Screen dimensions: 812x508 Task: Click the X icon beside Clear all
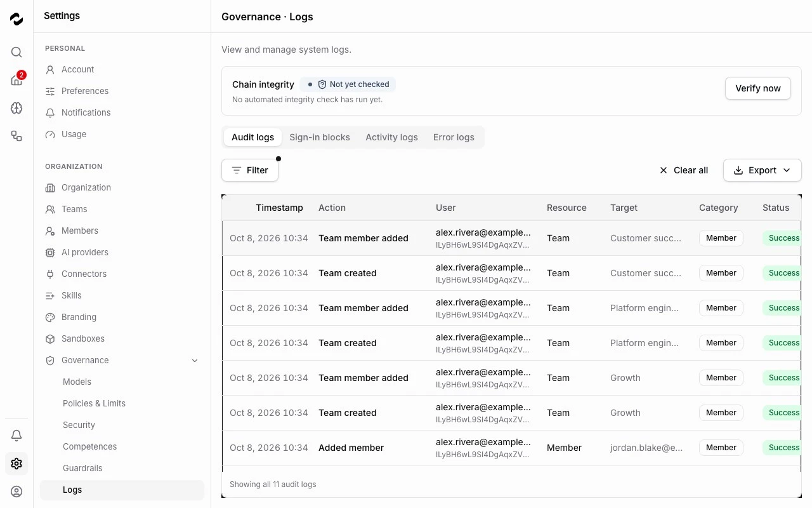pos(664,170)
